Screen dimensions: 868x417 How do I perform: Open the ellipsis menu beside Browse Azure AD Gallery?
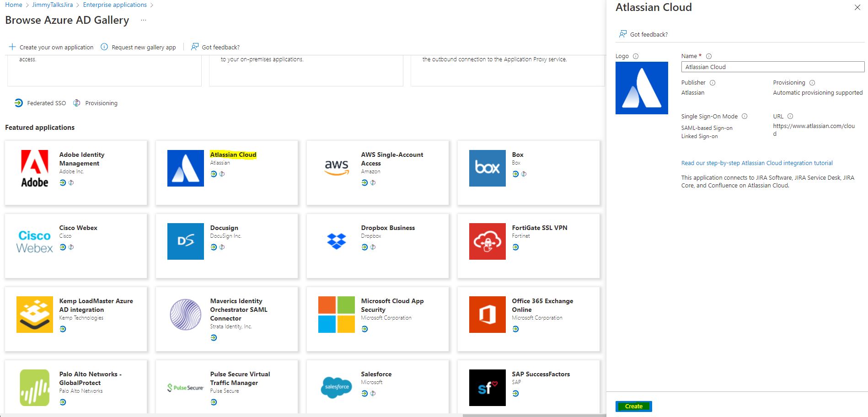click(x=144, y=20)
